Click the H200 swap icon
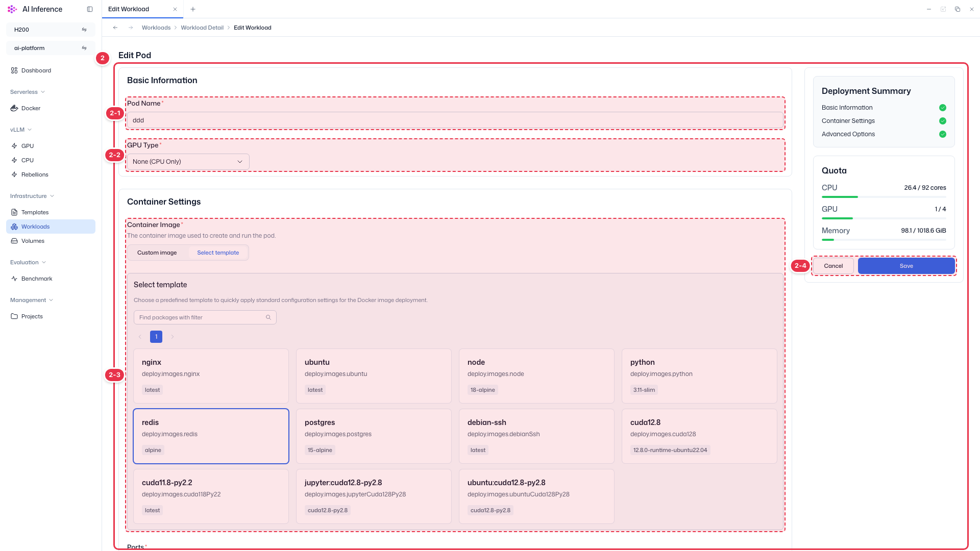This screenshot has height=551, width=980. (x=84, y=30)
